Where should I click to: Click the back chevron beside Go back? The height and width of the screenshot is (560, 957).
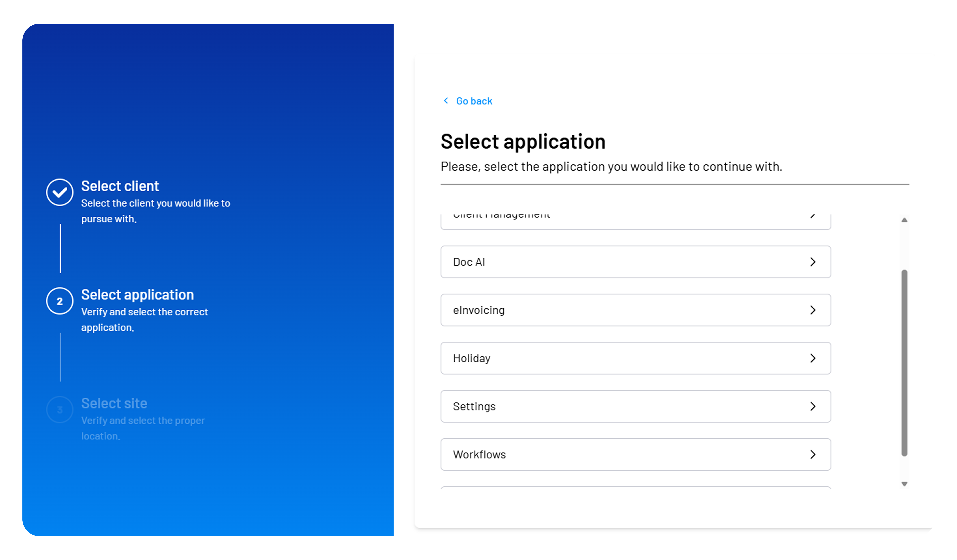446,101
